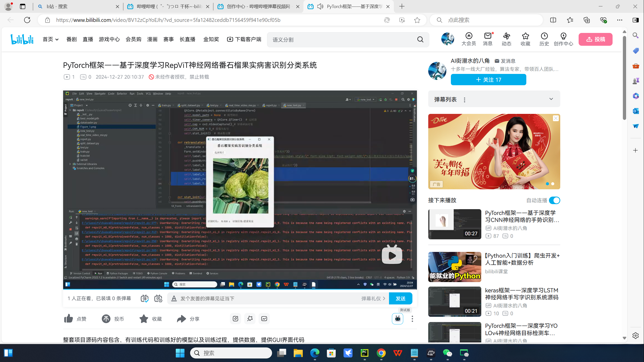Open the danmaku settings icon

tap(158, 298)
